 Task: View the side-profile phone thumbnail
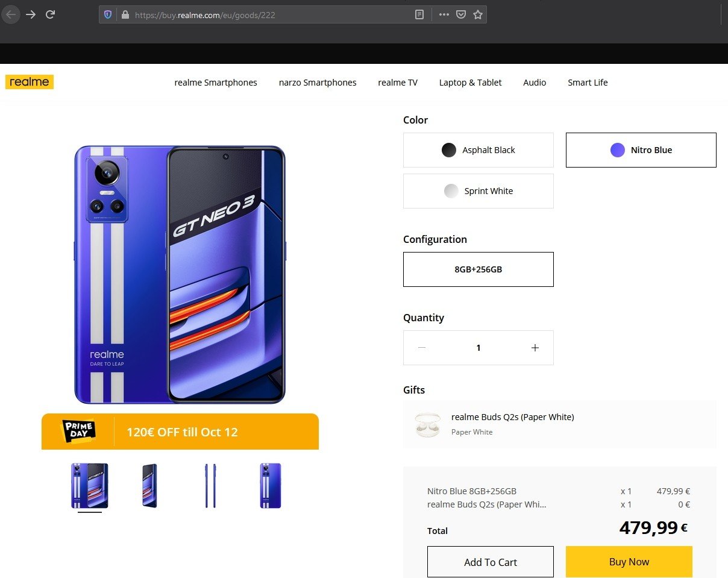(210, 486)
